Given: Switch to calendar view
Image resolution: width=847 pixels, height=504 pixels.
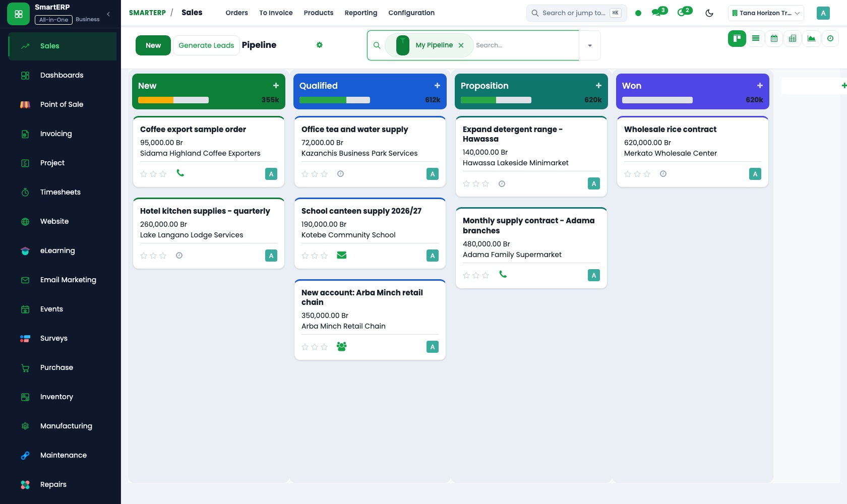Looking at the screenshot, I should click(774, 38).
